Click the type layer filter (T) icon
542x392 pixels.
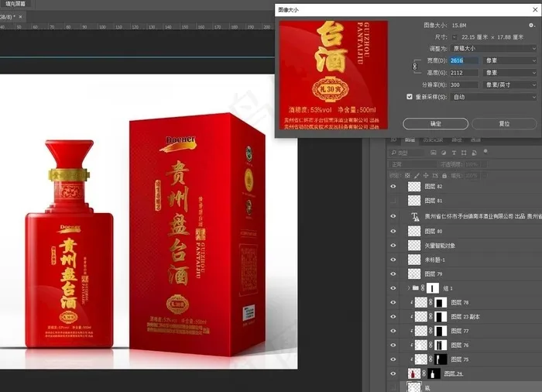pos(454,153)
